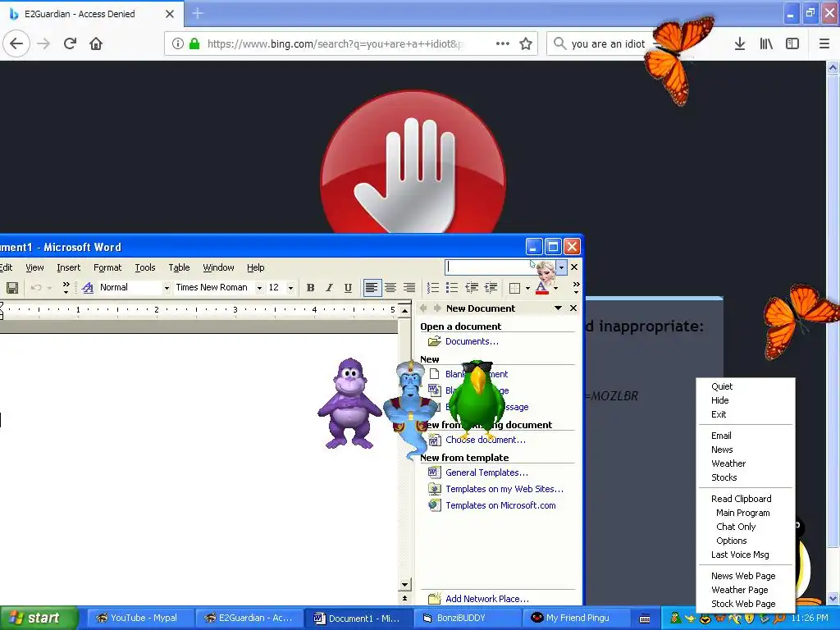Select Quiet in the context menu
The height and width of the screenshot is (630, 840).
pyautogui.click(x=722, y=386)
